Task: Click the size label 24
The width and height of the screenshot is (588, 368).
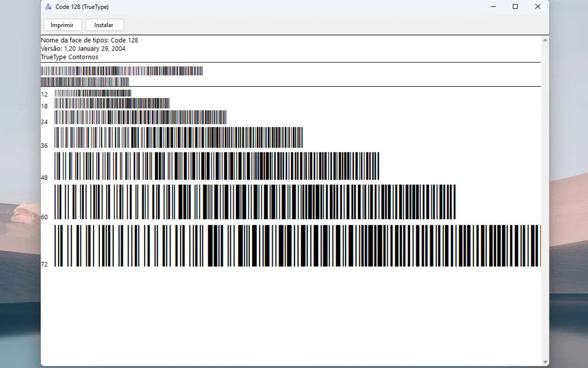Action: click(x=44, y=122)
